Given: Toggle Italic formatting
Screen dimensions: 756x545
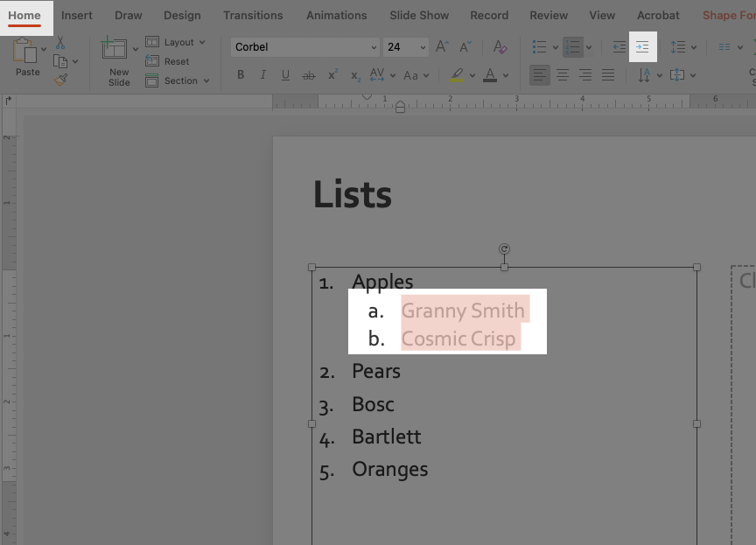Looking at the screenshot, I should click(x=262, y=76).
